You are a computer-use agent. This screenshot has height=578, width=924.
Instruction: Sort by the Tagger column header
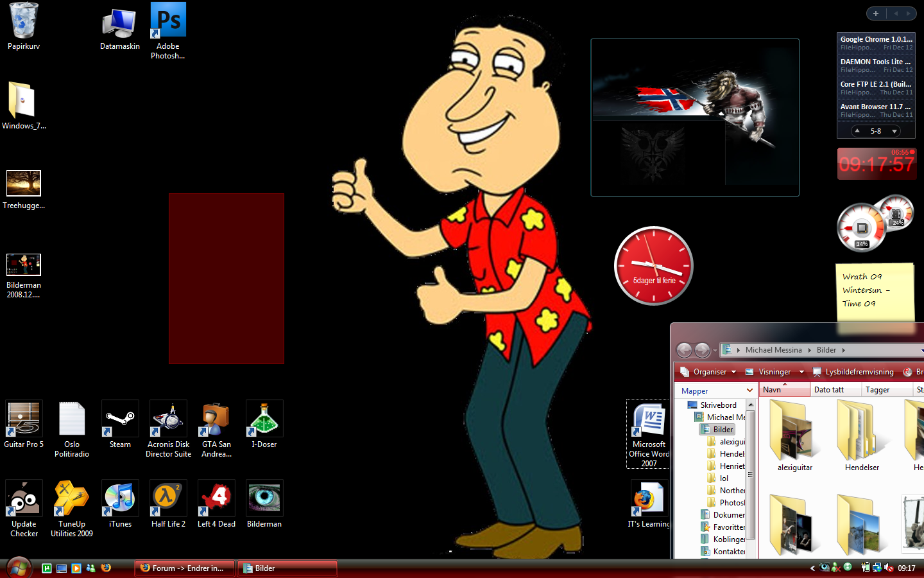click(886, 390)
